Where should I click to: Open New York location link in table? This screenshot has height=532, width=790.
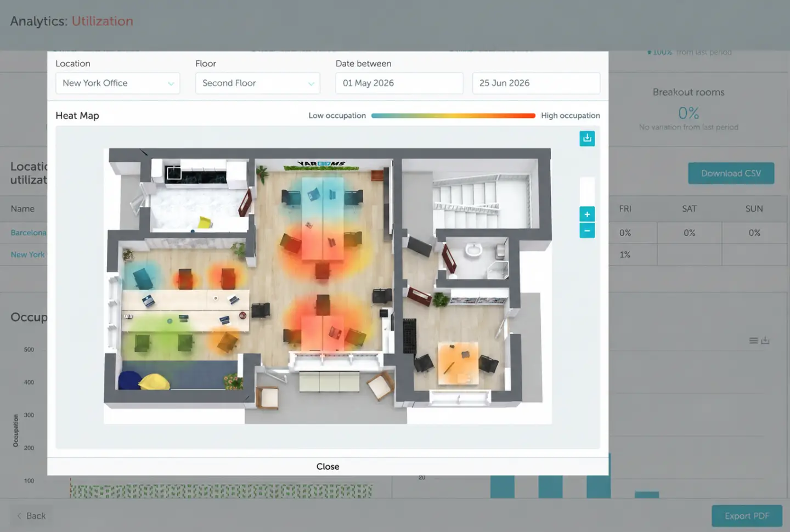pos(27,254)
